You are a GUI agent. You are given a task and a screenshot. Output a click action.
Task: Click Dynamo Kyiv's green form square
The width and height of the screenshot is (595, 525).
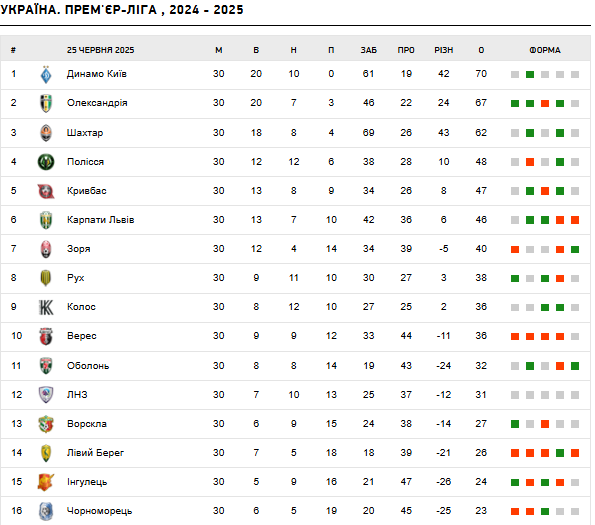530,74
